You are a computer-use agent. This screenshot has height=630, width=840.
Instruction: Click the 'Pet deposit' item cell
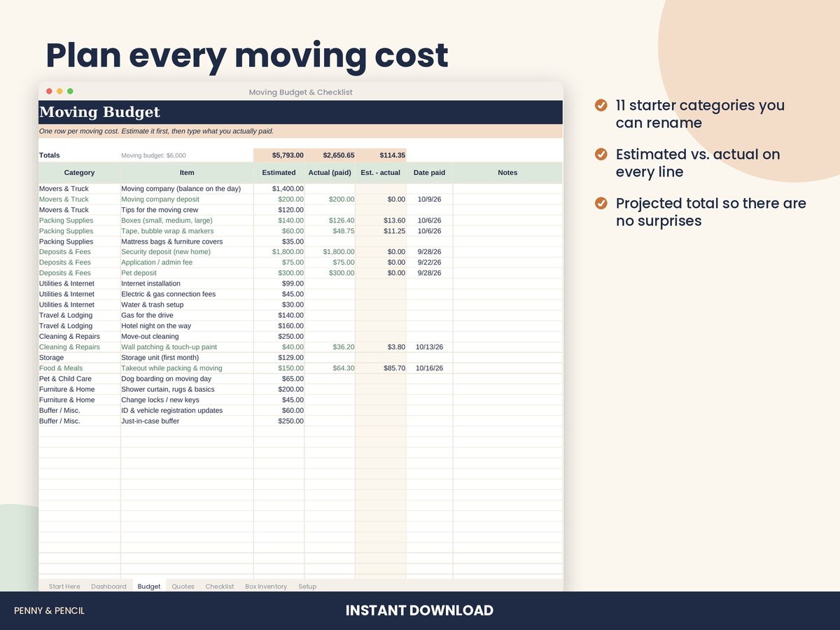(187, 273)
